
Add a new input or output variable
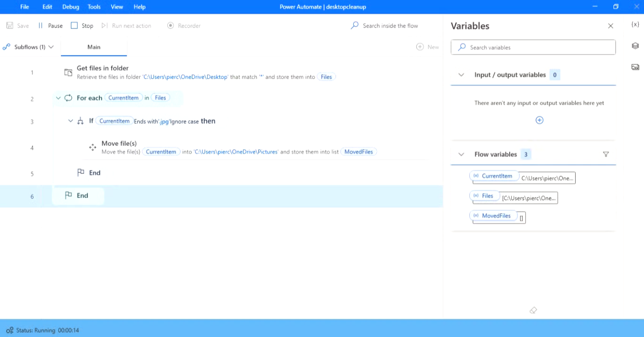coord(539,120)
